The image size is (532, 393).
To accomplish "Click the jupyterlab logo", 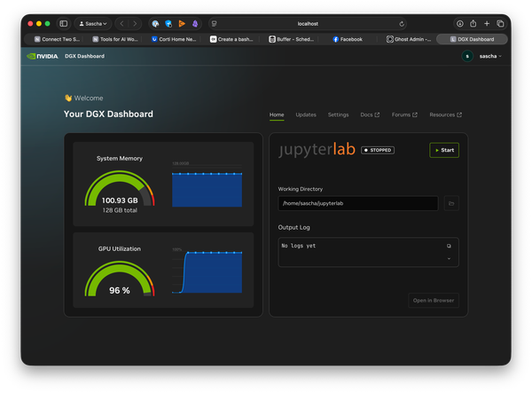I will pyautogui.click(x=317, y=149).
